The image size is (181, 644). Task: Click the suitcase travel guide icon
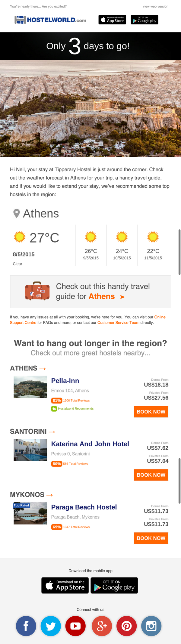37,291
